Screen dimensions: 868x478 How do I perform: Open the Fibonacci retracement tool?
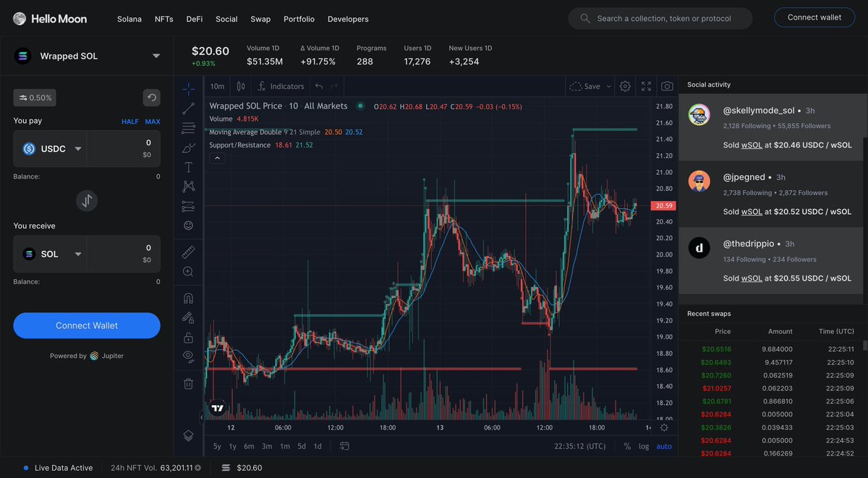[188, 128]
